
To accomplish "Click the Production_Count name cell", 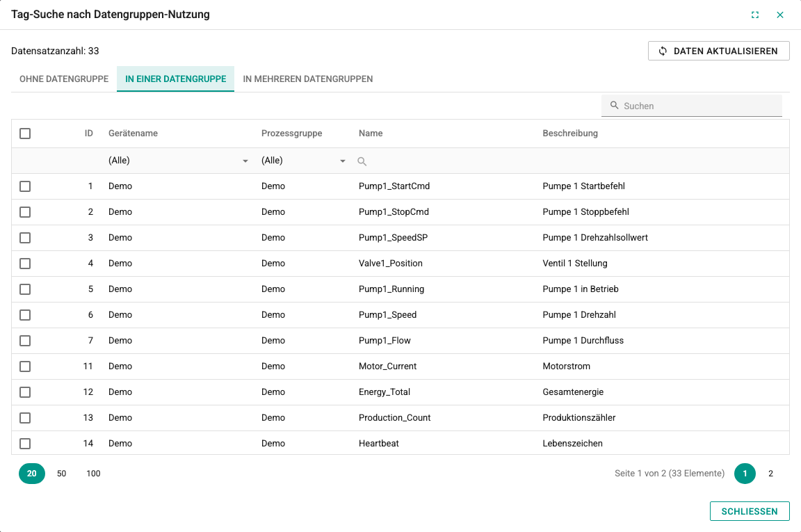I will 394,418.
